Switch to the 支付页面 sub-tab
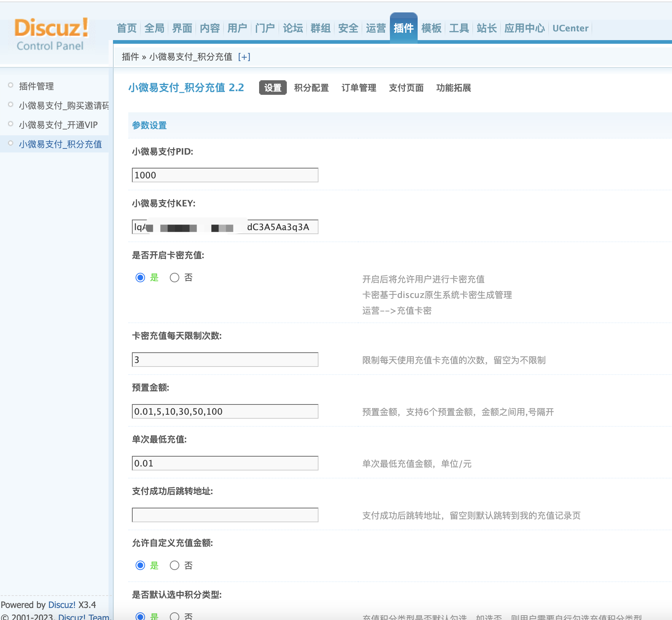Image resolution: width=672 pixels, height=620 pixels. 406,88
